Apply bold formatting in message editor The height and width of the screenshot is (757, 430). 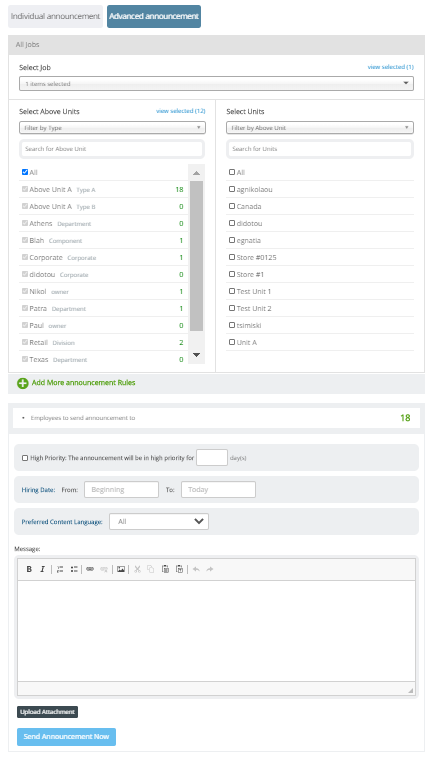29,569
